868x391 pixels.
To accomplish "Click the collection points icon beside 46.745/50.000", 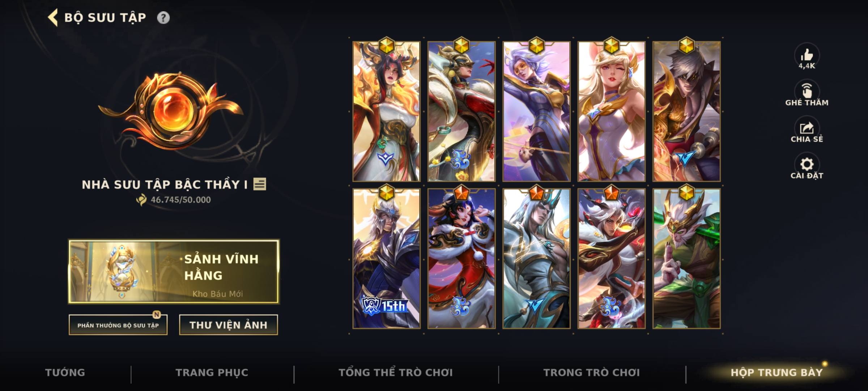I will [x=141, y=199].
